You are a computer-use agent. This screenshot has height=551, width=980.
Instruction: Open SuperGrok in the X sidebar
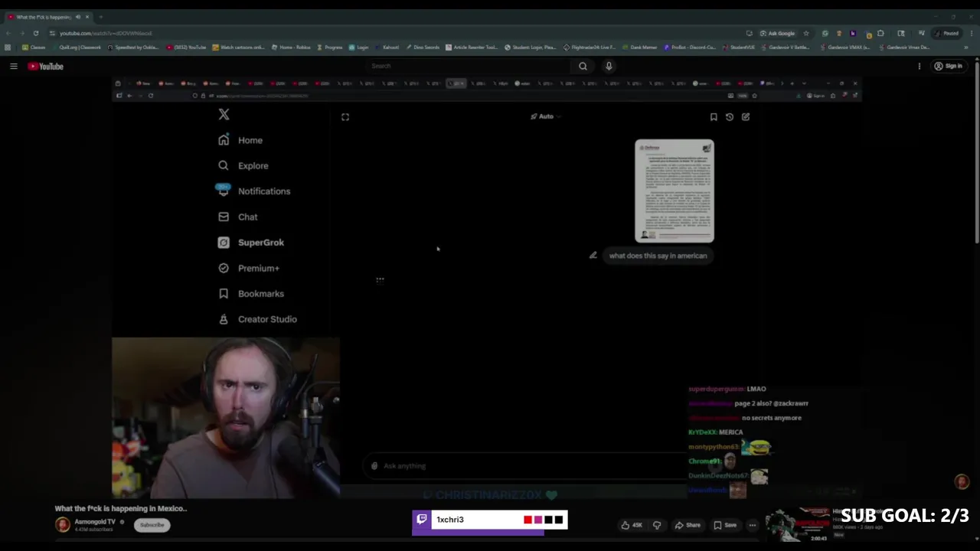[x=251, y=243]
